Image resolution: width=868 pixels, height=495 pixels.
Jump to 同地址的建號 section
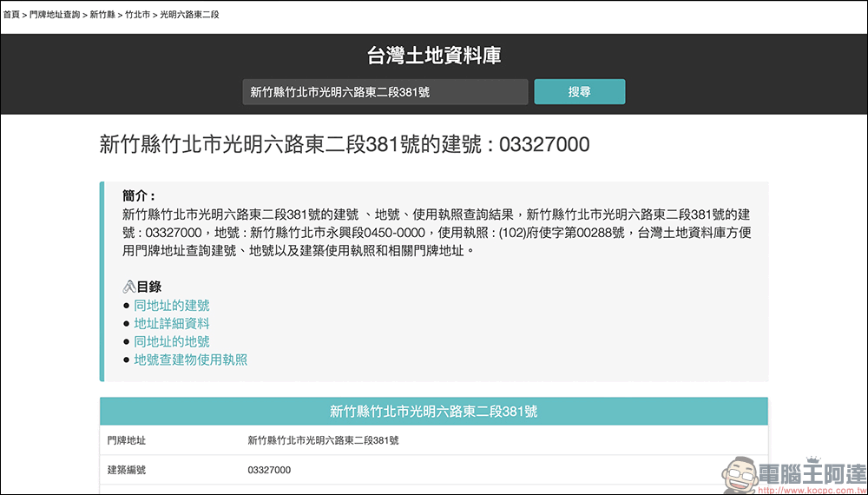(x=171, y=306)
